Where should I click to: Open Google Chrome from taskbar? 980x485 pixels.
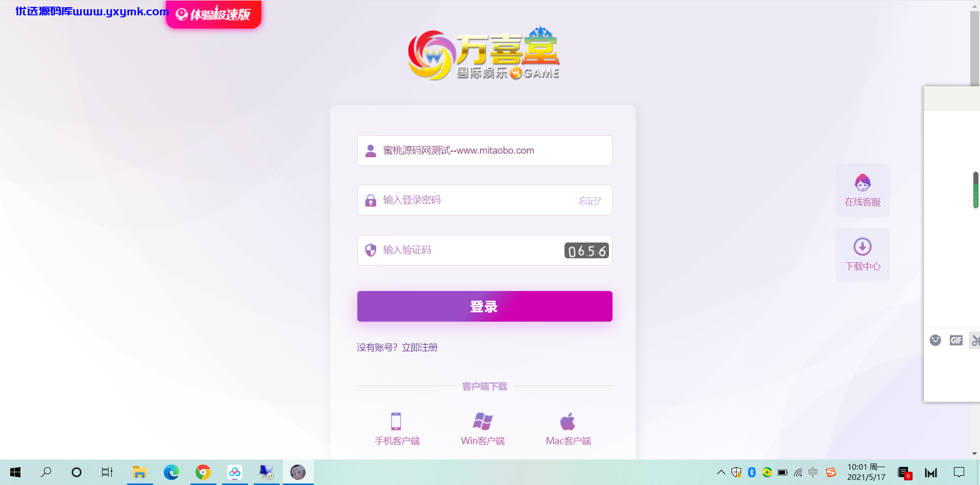(x=203, y=472)
